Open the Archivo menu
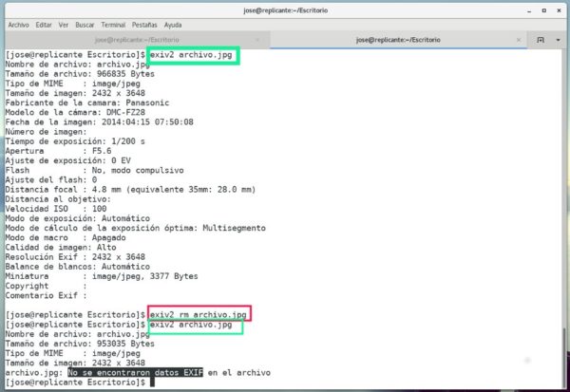 click(18, 25)
